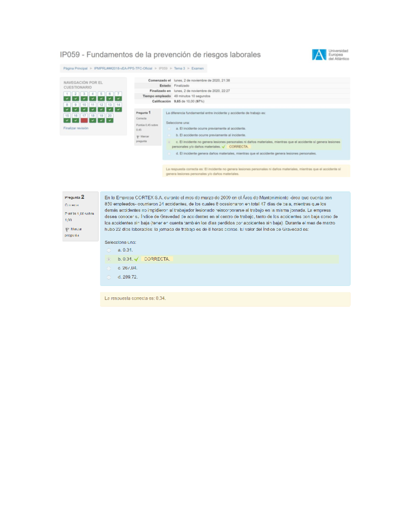Navigate to question 8 in the grid
This screenshot has width=411, height=532.
tap(67, 107)
